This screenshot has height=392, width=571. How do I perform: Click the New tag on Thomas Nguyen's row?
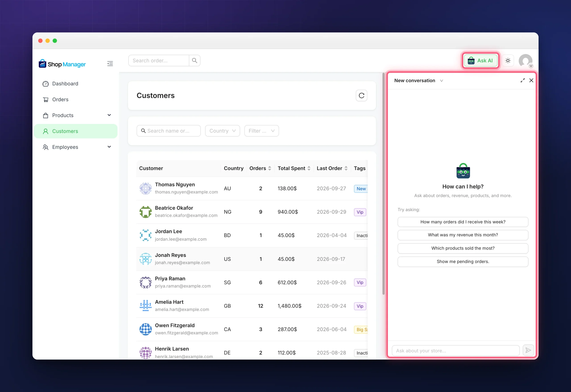pos(361,189)
